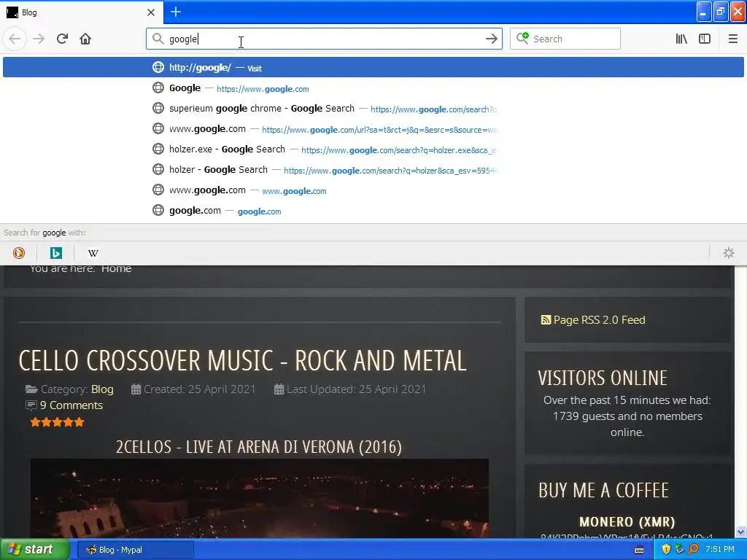Screen dimensions: 747x560
Task: Select the holzer - Google Search suggestion
Action: [x=373, y=170]
